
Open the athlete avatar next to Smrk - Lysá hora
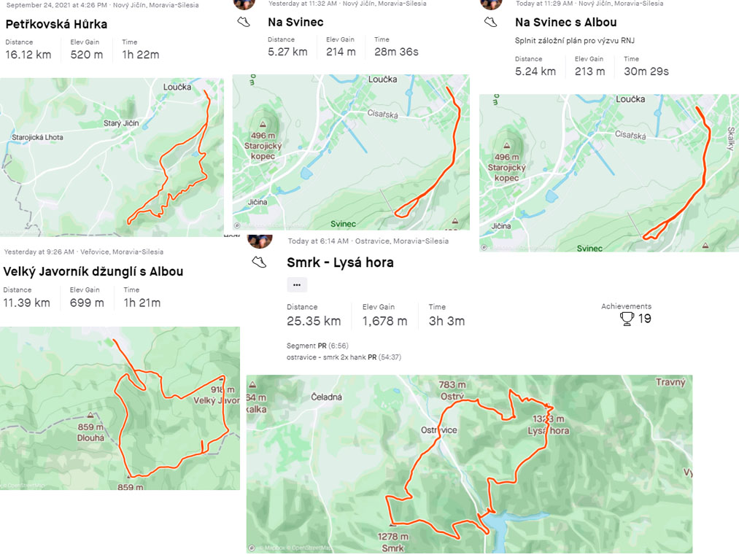[260, 241]
